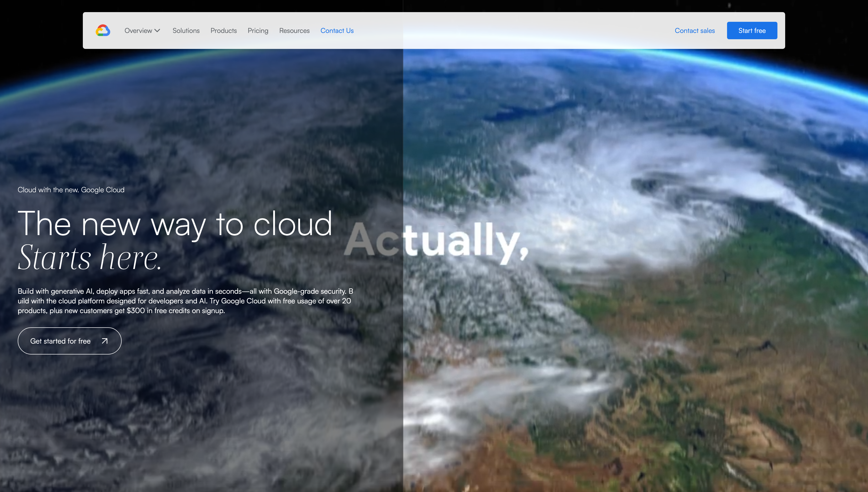Click the diagonal arrow icon in Get started button
Viewport: 868px width, 492px height.
[x=105, y=341]
